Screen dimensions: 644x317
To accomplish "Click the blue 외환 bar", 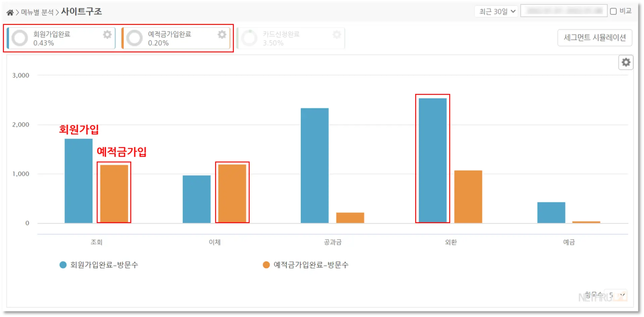I will (x=433, y=161).
